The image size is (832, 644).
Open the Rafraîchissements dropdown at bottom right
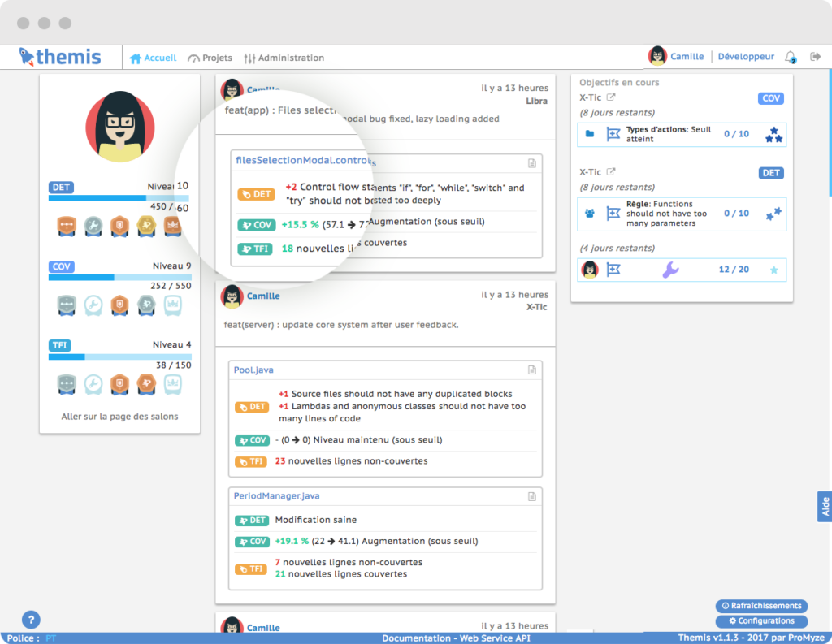point(760,605)
